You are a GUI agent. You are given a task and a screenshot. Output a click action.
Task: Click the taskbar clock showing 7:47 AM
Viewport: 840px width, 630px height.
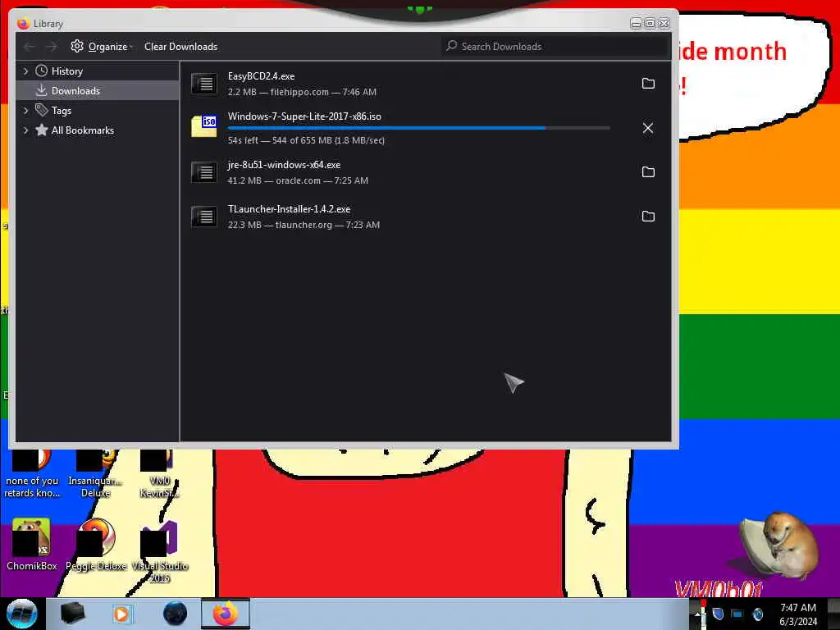click(x=798, y=614)
